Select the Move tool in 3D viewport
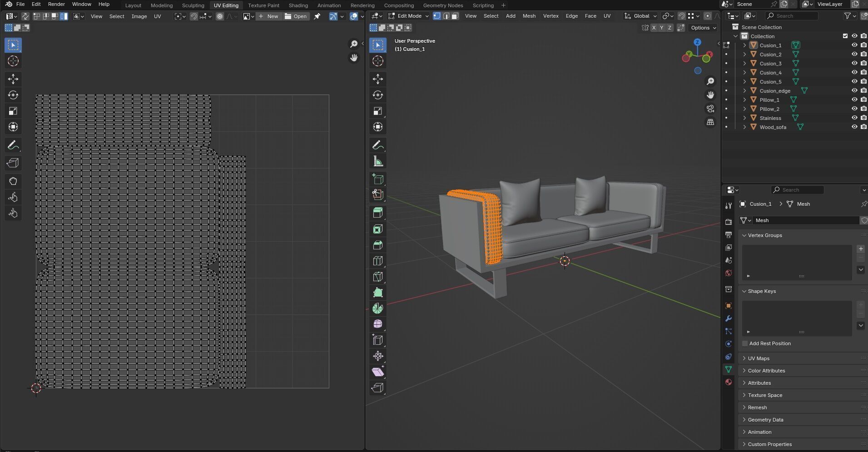This screenshot has width=868, height=452. 377,79
